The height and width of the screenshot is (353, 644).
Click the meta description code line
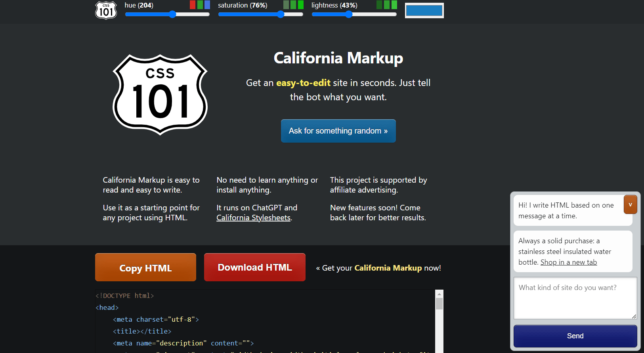tap(183, 343)
